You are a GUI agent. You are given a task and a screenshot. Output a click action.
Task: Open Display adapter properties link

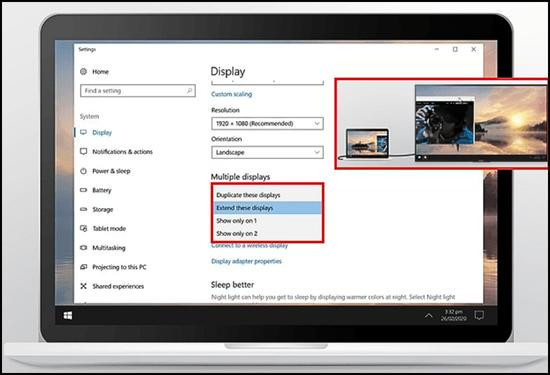[x=246, y=261]
